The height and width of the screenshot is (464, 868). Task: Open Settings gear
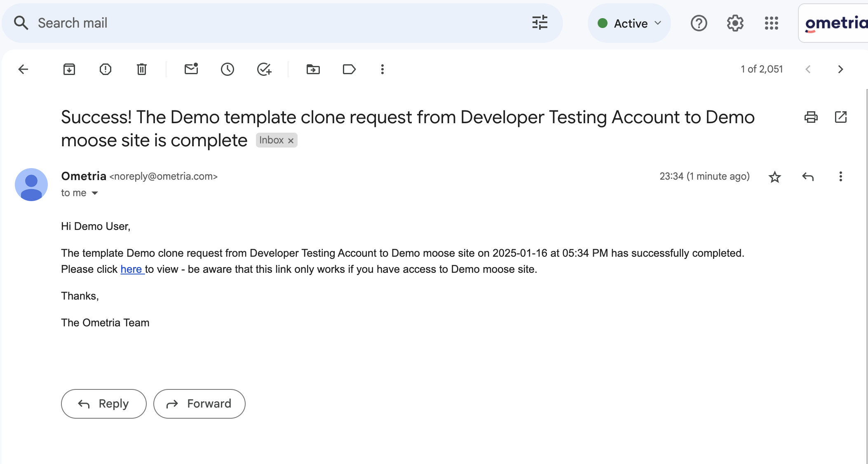point(735,23)
